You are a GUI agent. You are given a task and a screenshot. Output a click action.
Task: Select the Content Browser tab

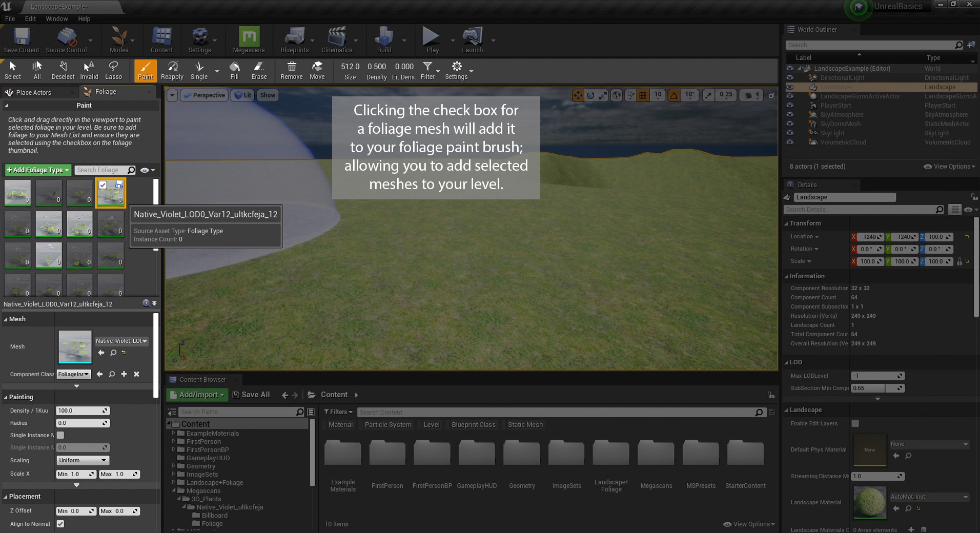click(x=202, y=380)
